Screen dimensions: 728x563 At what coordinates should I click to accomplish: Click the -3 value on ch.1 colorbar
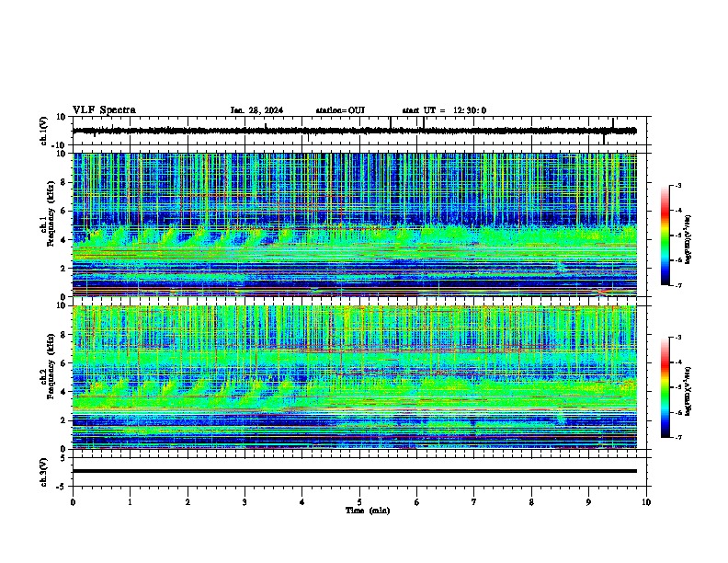point(678,186)
